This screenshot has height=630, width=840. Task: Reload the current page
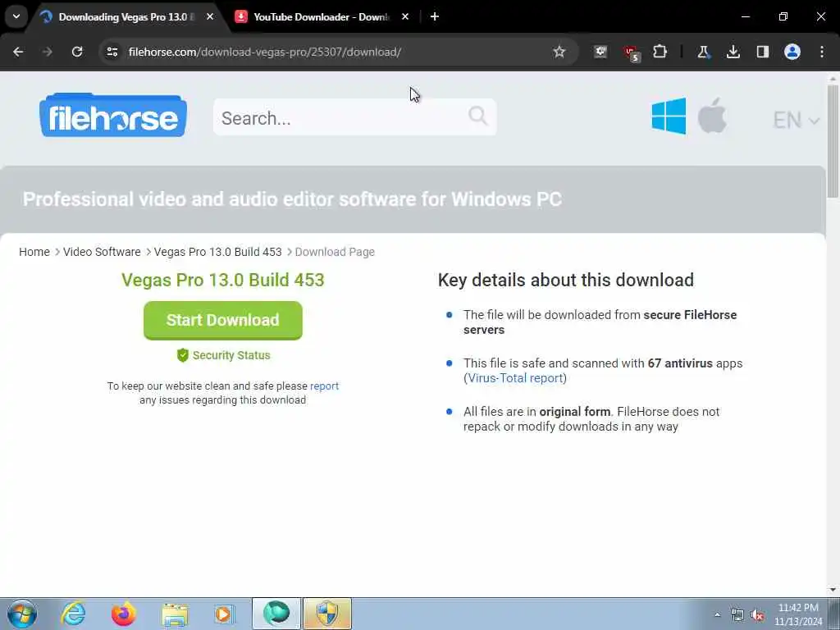(x=77, y=52)
